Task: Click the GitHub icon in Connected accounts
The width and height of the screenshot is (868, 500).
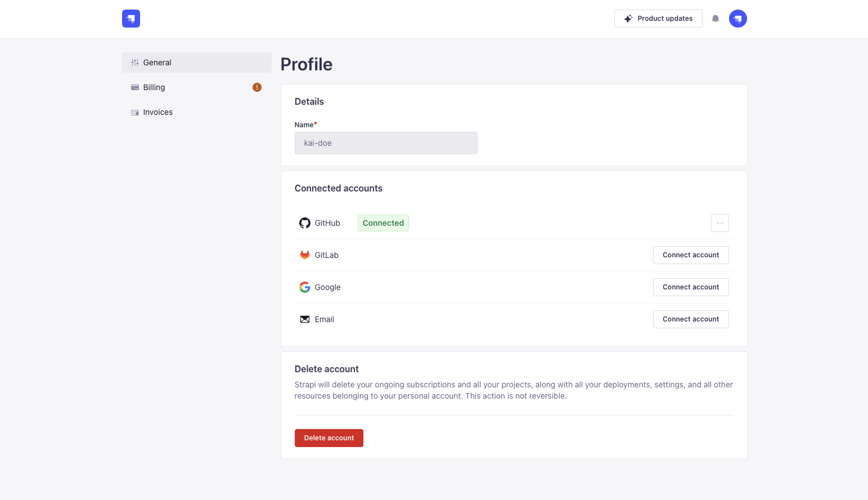Action: point(304,223)
